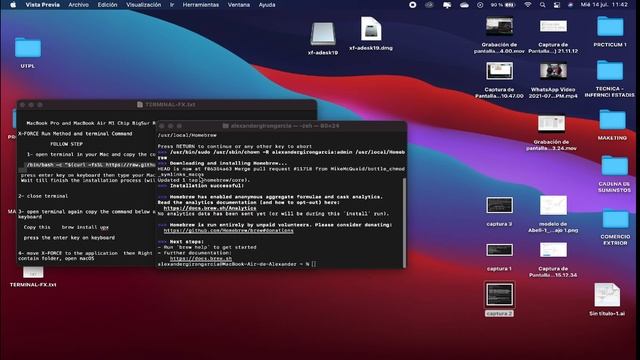Open the Apple logo menu
The image size is (640, 360).
(13, 5)
